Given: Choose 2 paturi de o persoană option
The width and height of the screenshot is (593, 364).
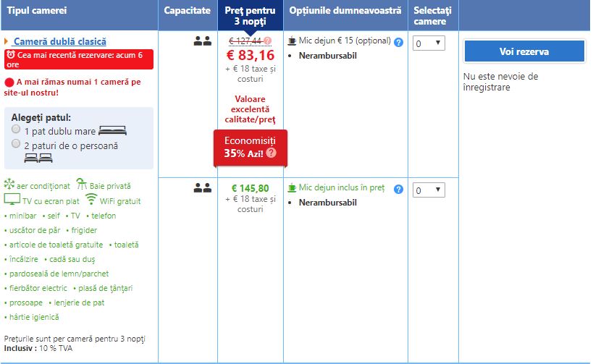Looking at the screenshot, I should [x=16, y=143].
